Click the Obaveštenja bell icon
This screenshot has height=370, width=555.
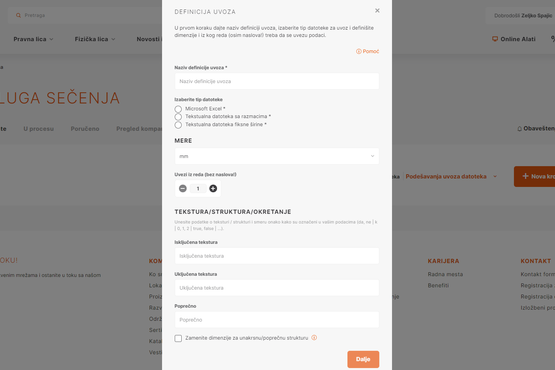click(519, 129)
